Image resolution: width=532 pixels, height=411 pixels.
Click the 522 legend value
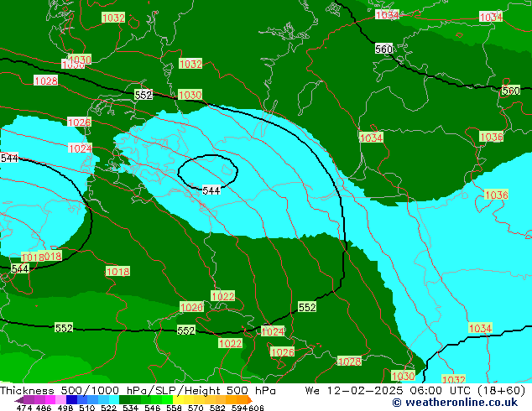[108, 408]
